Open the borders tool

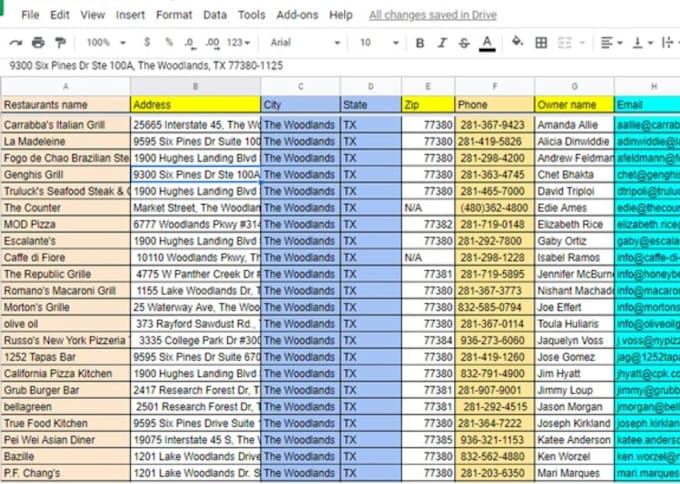pos(541,43)
